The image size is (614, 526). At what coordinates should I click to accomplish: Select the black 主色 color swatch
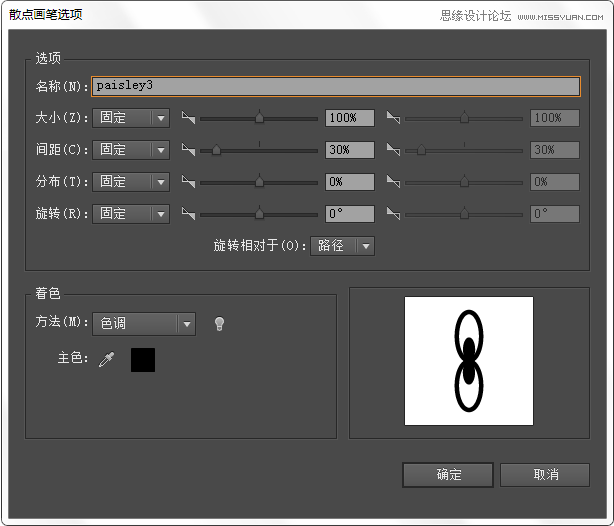143,360
